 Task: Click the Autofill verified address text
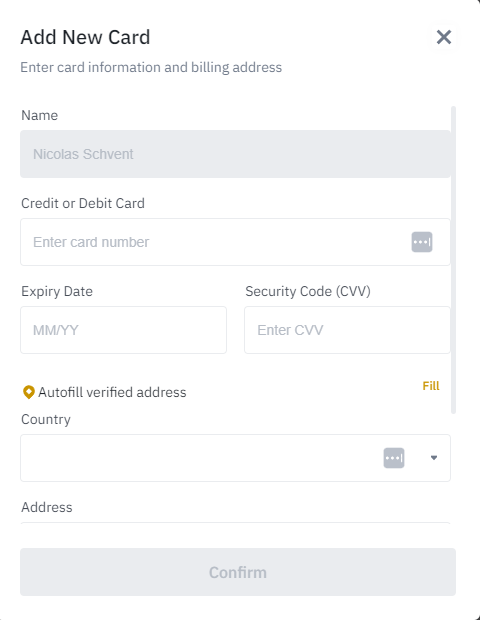point(112,392)
